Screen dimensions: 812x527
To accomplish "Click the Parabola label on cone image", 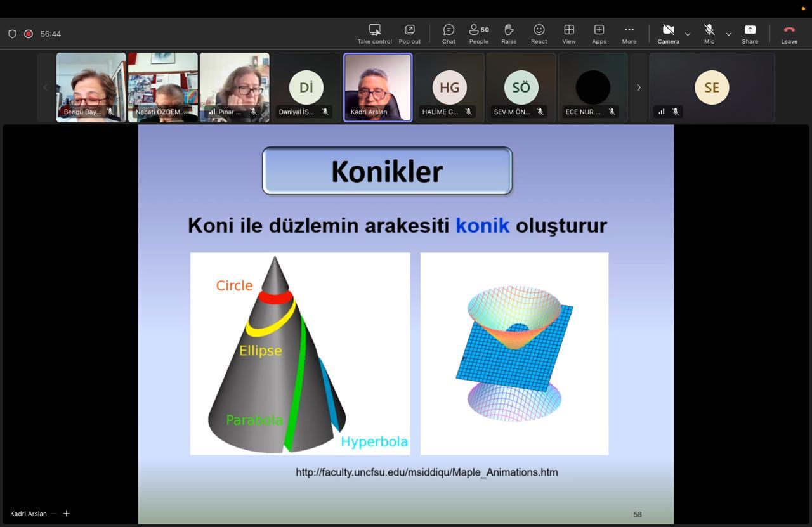I will (254, 420).
